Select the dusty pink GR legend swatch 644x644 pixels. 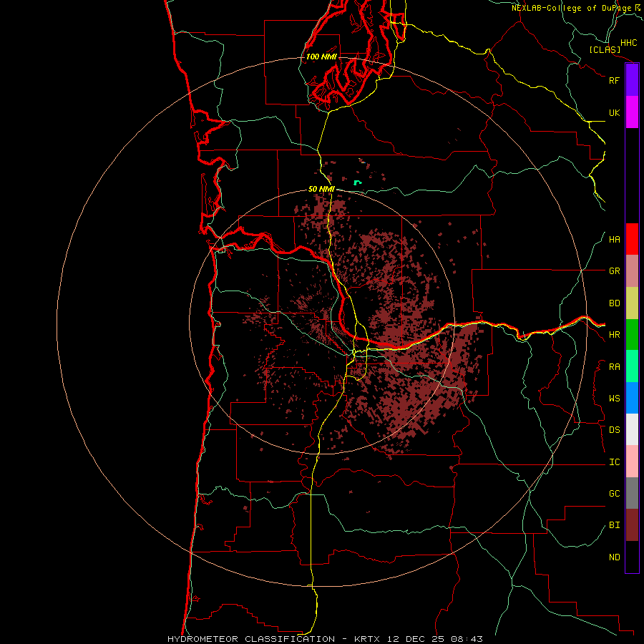tap(632, 271)
